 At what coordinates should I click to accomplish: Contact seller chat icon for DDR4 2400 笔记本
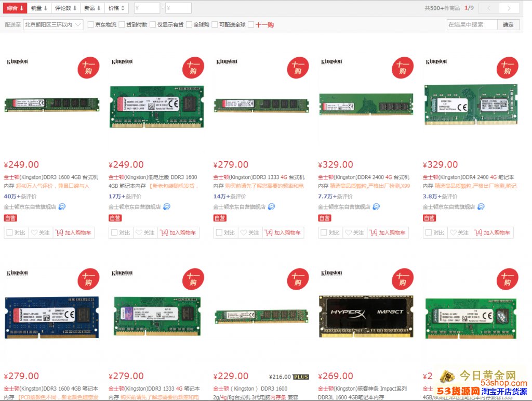tap(481, 206)
